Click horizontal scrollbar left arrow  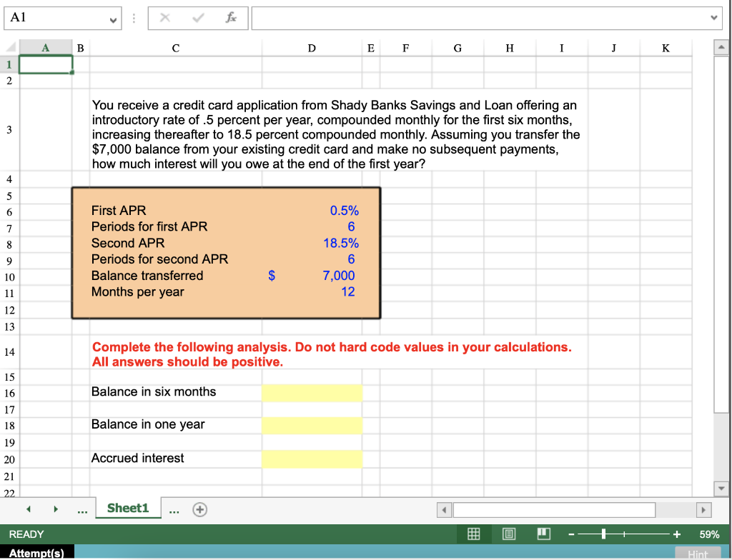(x=444, y=509)
